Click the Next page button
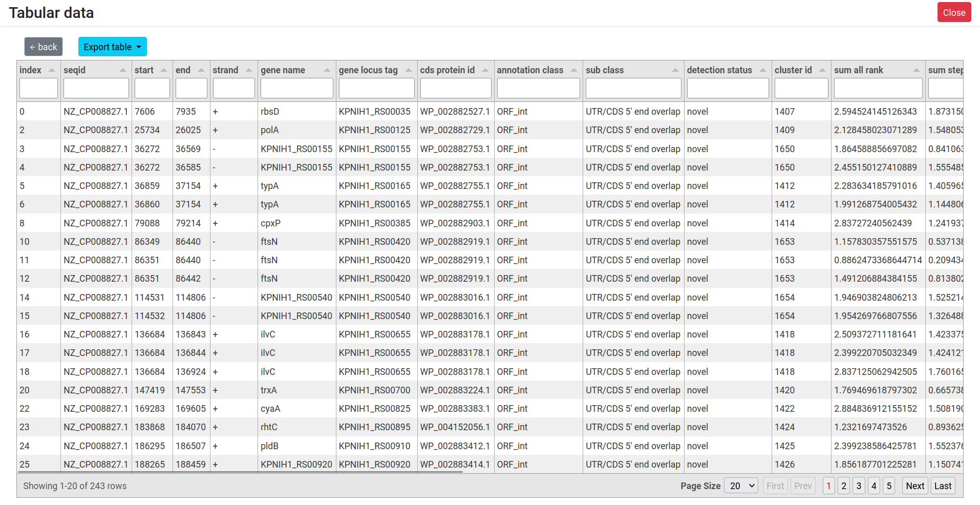 (x=914, y=486)
